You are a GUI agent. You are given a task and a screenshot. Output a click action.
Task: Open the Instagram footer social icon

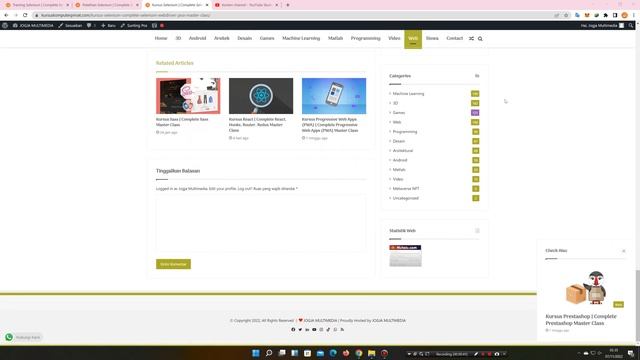pyautogui.click(x=321, y=329)
